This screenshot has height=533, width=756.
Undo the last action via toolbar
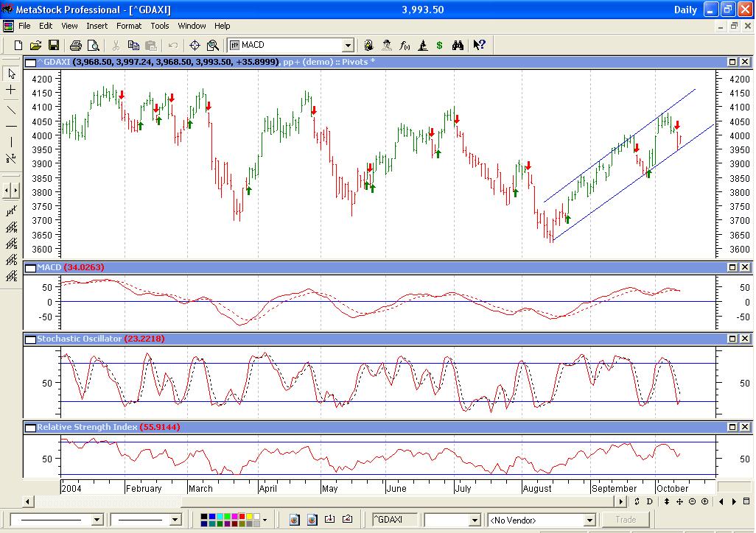tap(172, 46)
